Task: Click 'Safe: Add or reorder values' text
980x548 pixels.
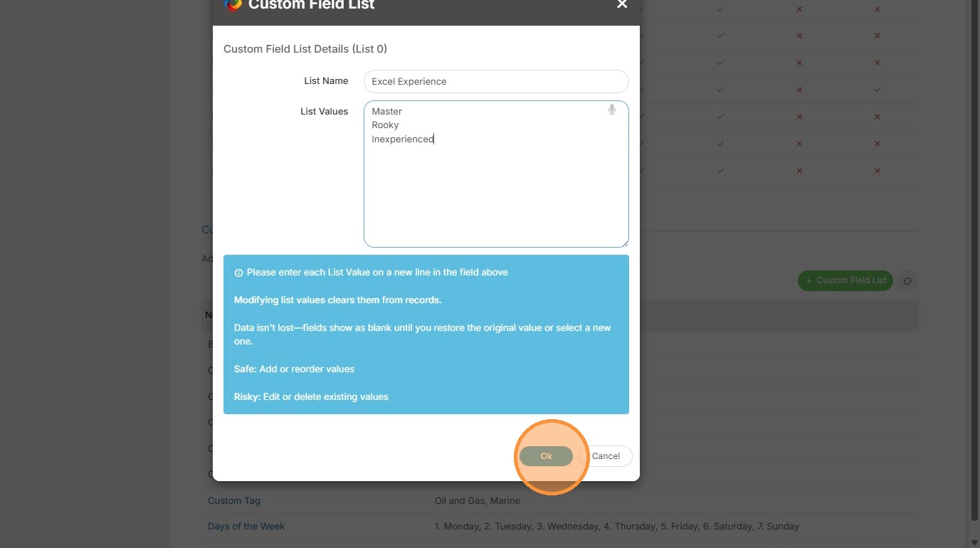Action: click(x=294, y=369)
